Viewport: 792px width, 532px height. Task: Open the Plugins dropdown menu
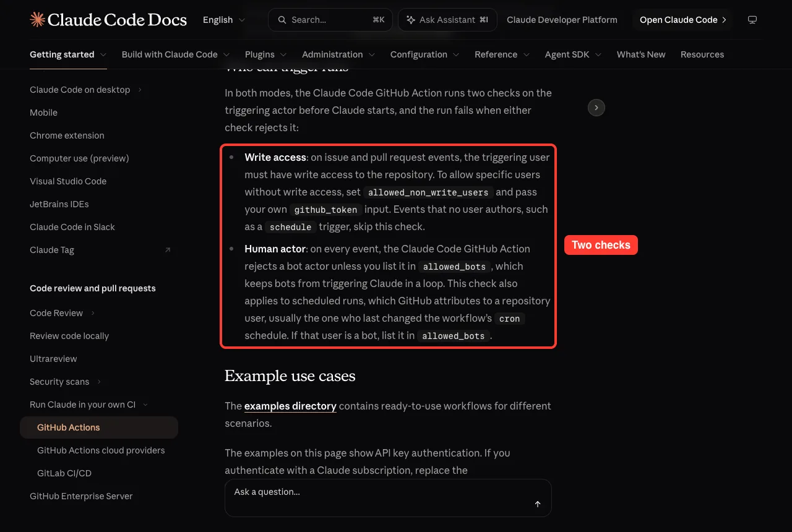[x=266, y=54]
